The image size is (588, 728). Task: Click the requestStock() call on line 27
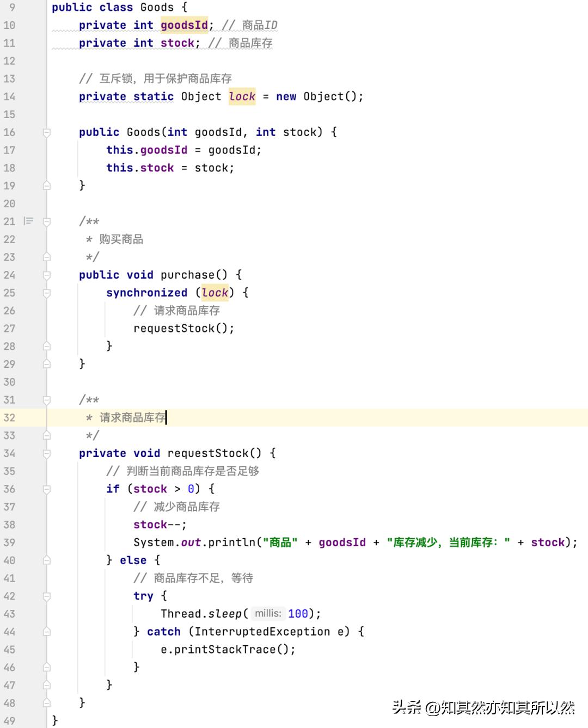(183, 329)
